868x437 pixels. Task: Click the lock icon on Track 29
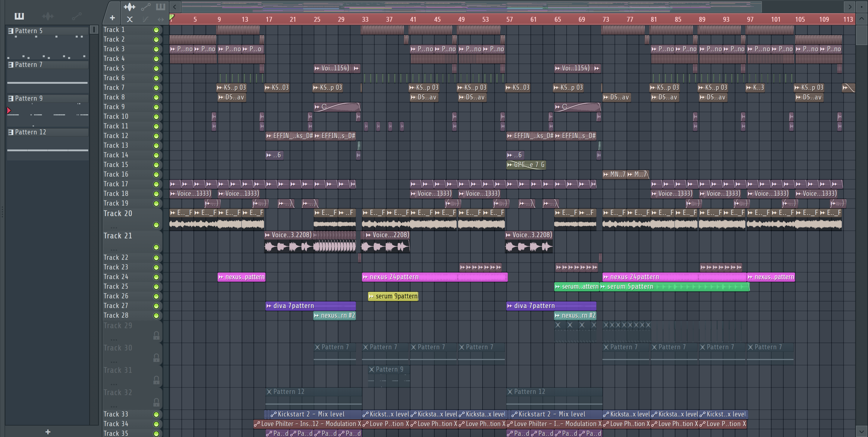point(156,335)
